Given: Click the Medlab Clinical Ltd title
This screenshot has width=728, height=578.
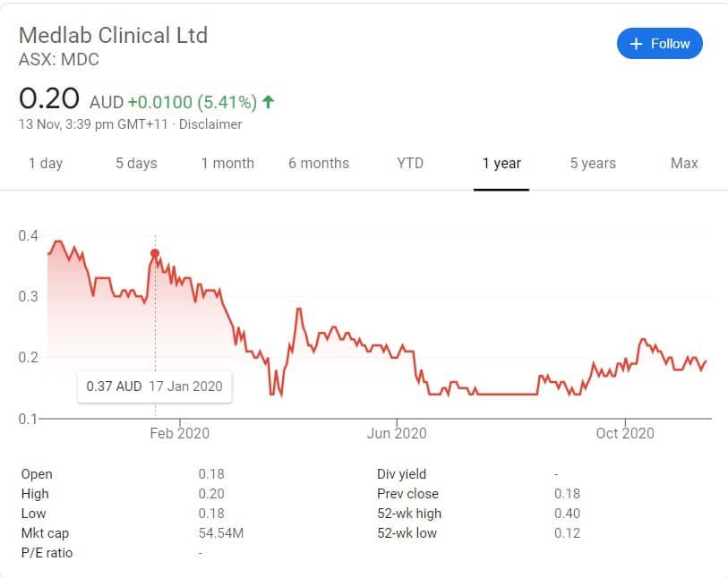Looking at the screenshot, I should coord(114,36).
